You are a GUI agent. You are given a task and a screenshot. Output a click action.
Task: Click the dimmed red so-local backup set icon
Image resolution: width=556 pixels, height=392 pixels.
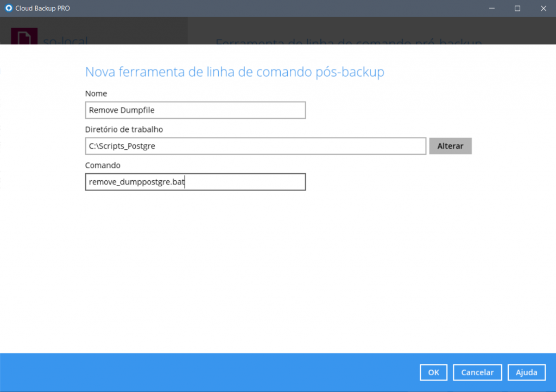[x=24, y=38]
